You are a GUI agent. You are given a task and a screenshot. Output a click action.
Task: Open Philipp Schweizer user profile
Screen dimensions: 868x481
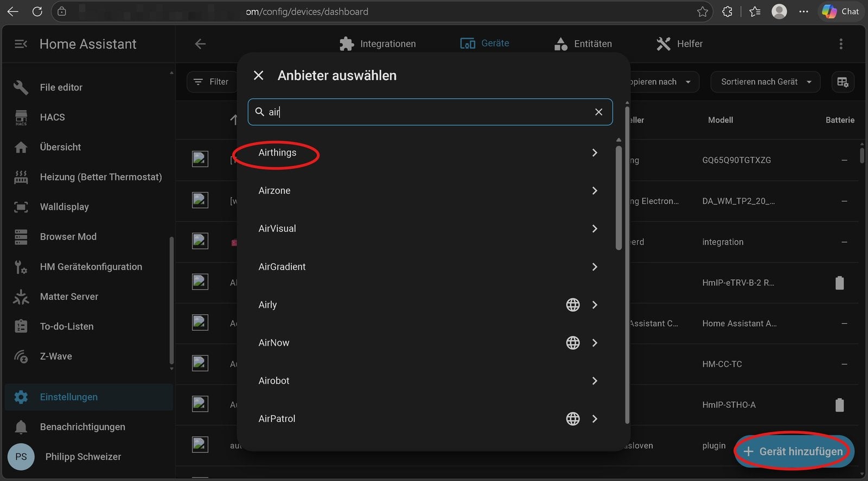click(x=88, y=457)
